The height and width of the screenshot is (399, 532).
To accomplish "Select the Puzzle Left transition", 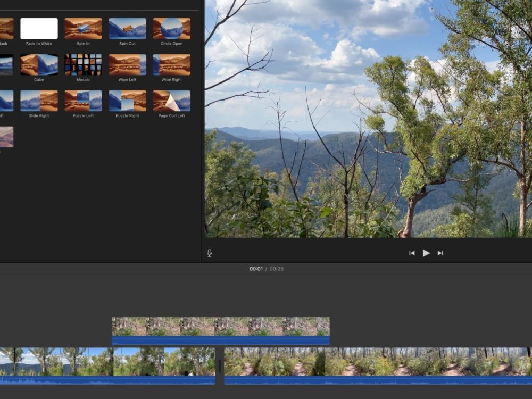I will [x=83, y=101].
